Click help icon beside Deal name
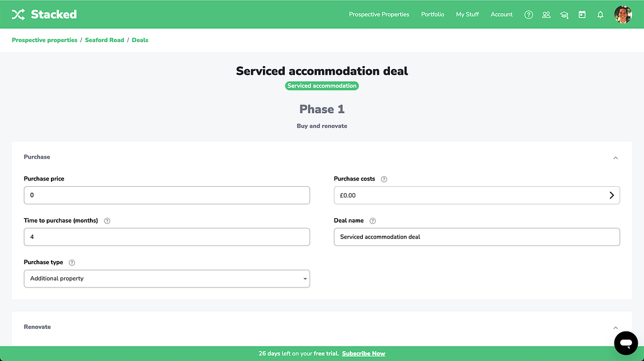Viewport: 644px width, 361px height. (x=372, y=221)
